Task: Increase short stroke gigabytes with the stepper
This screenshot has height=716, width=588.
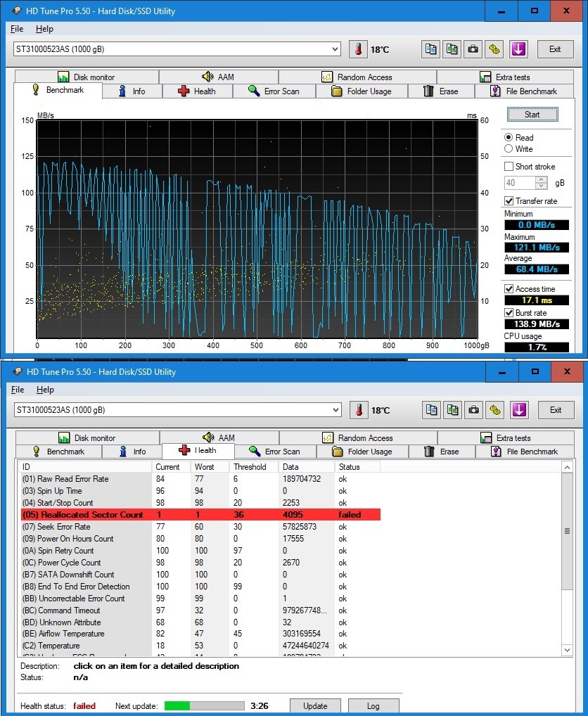Action: (540, 179)
